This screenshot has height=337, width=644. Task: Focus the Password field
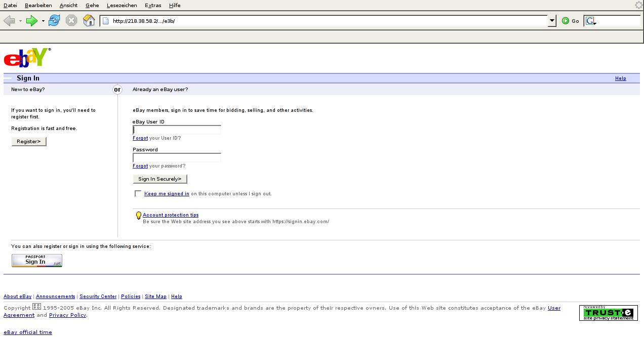click(177, 157)
